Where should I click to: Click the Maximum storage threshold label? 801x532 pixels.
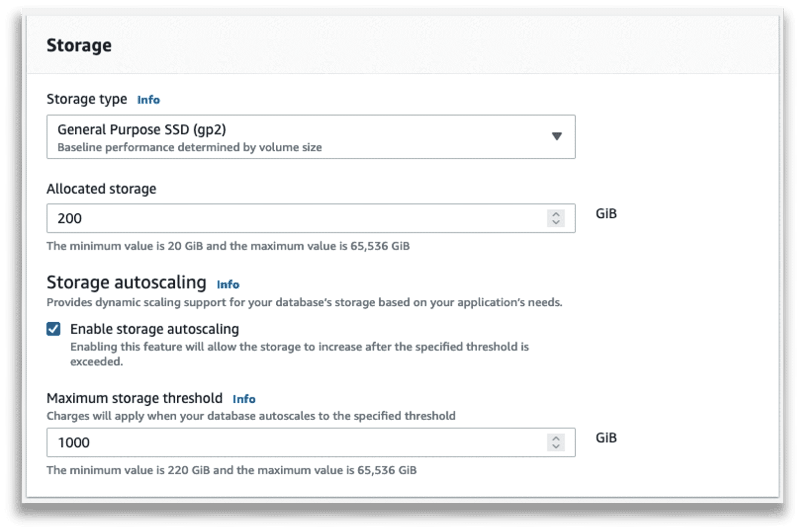[x=135, y=398]
